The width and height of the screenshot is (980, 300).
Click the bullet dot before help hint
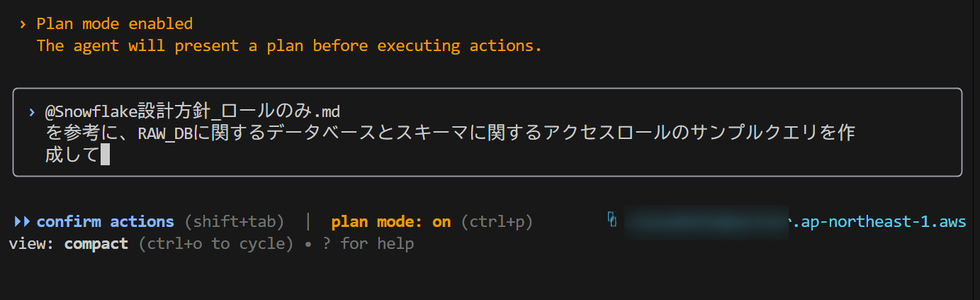(x=310, y=244)
